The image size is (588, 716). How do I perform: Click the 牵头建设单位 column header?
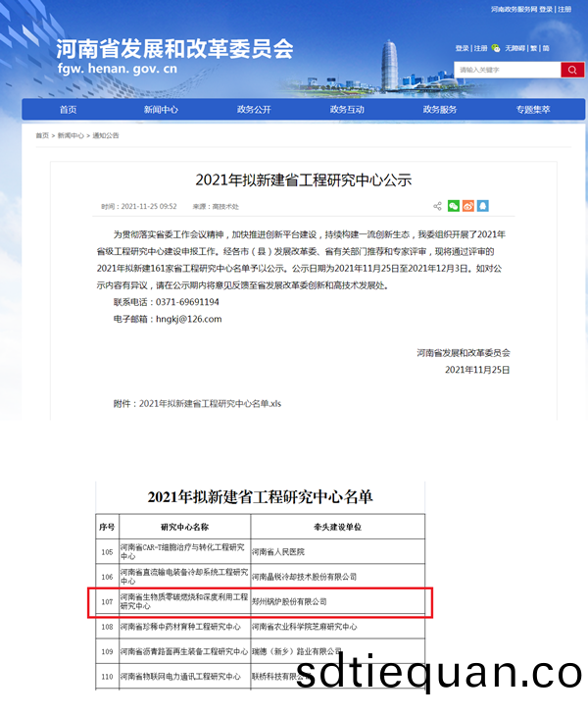pos(337,527)
